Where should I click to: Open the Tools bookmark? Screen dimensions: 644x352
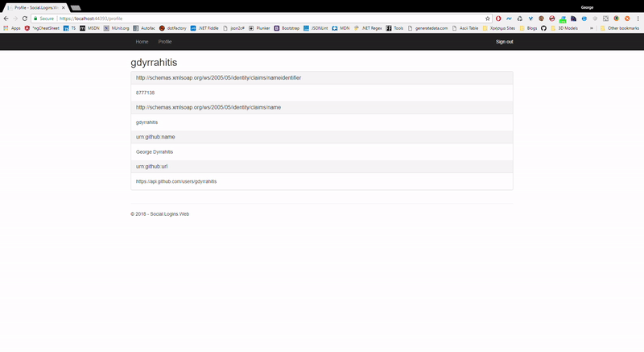coord(394,28)
